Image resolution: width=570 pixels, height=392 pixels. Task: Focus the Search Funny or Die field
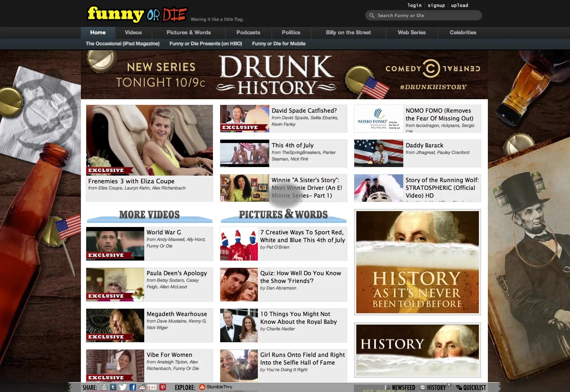(423, 16)
